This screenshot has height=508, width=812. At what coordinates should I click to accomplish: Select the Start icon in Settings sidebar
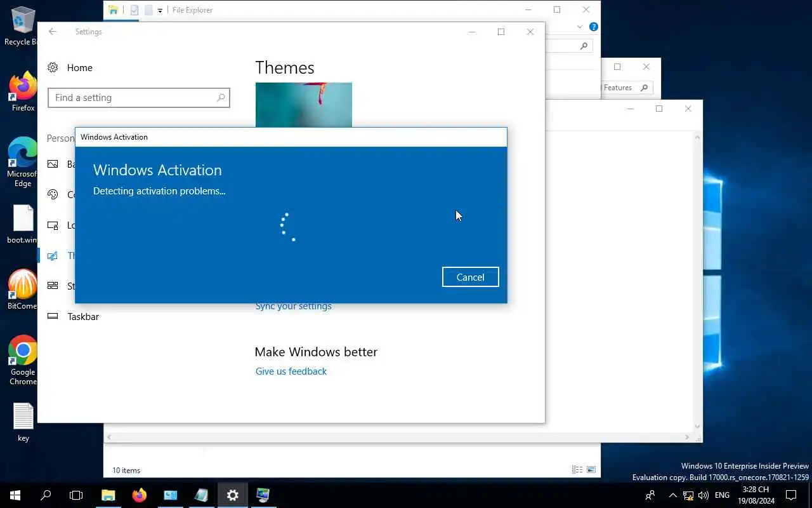pyautogui.click(x=53, y=286)
